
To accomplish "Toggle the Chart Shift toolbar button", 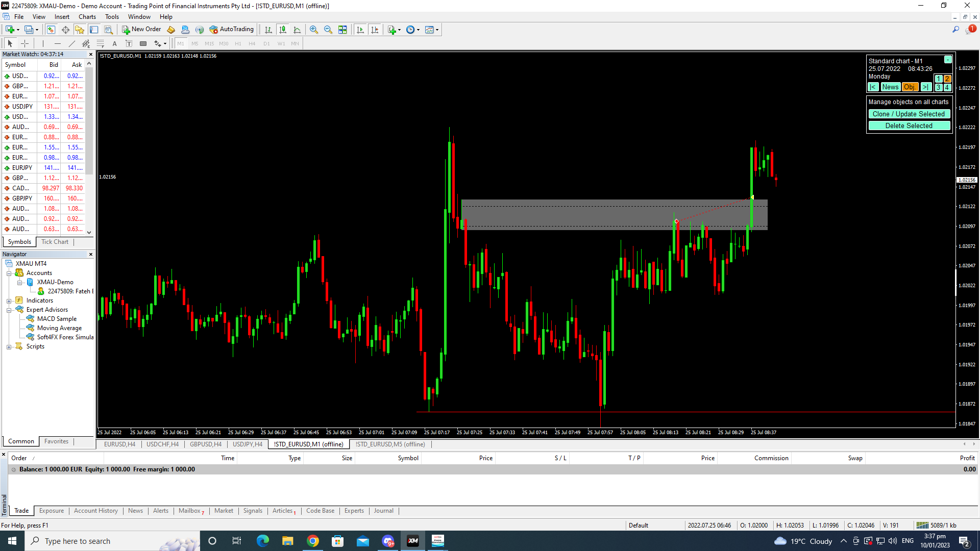I will coord(375,30).
